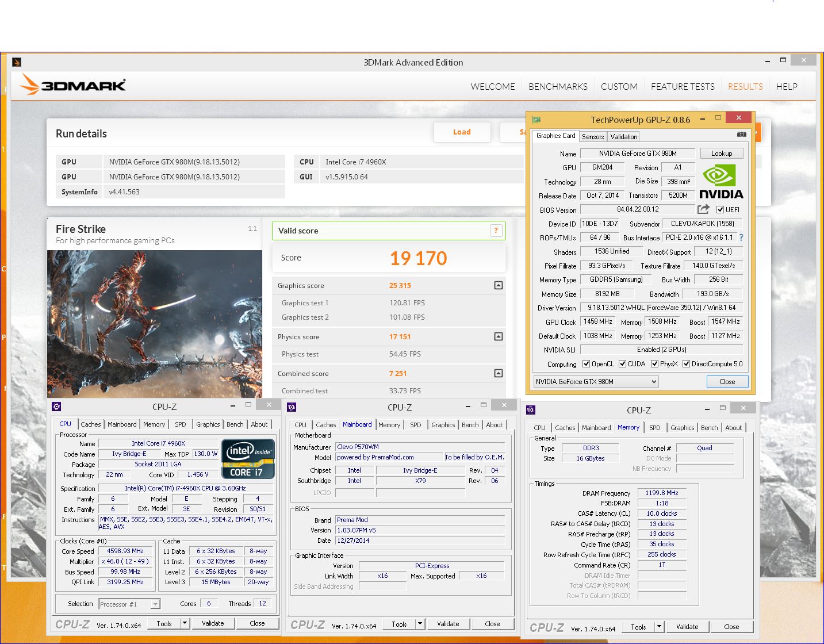
Task: Toggle the OpenCL checkbox
Action: click(x=586, y=364)
